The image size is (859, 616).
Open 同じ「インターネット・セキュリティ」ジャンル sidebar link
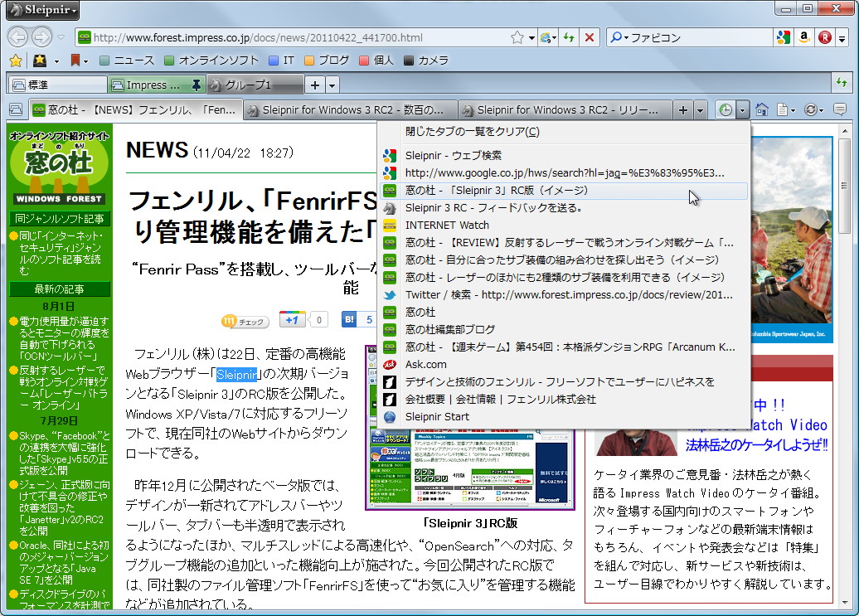coord(61,253)
